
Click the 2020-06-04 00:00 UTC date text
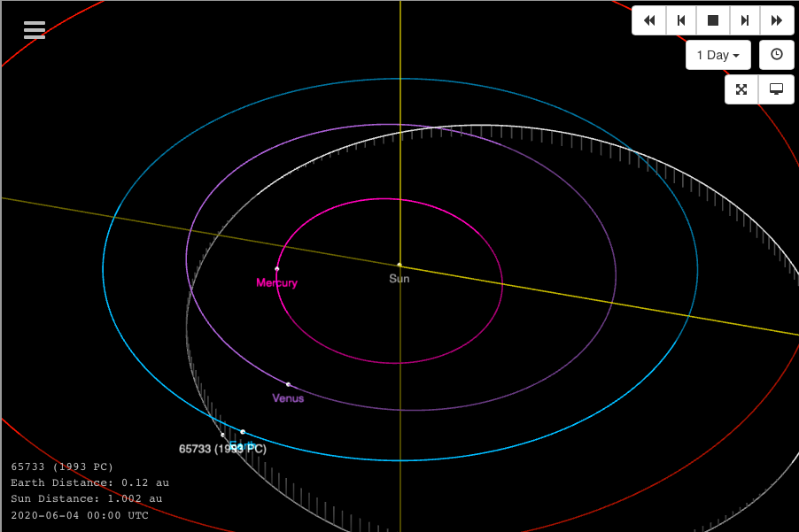(x=80, y=515)
